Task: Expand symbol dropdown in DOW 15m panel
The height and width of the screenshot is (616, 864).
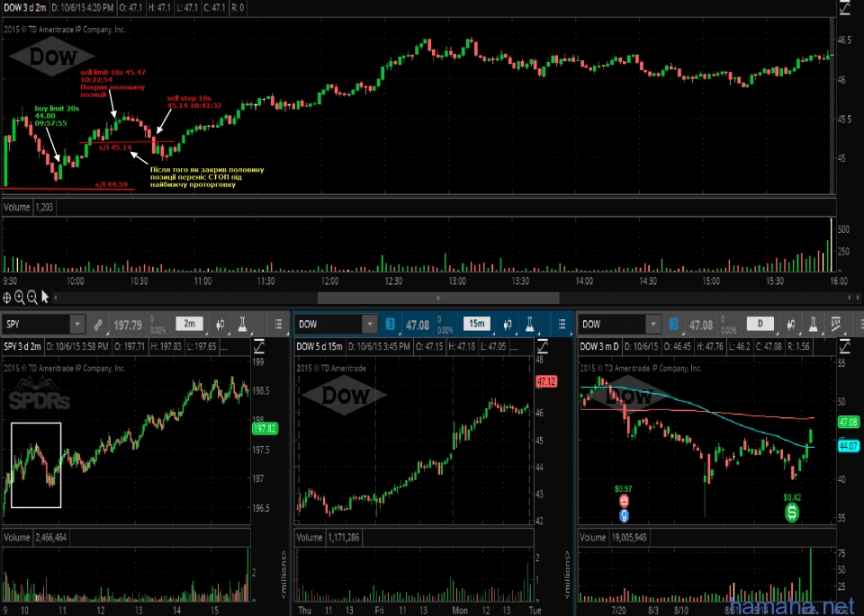Action: (x=369, y=324)
